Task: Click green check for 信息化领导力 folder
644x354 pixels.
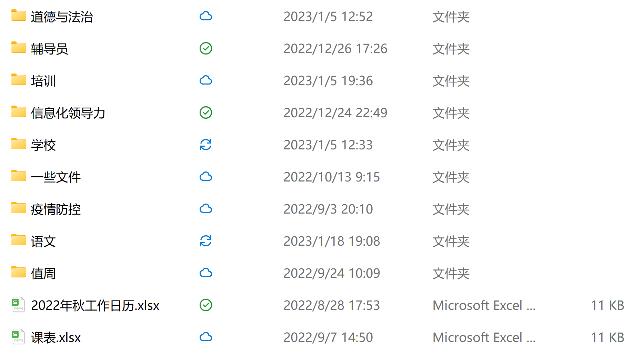Action: [206, 112]
